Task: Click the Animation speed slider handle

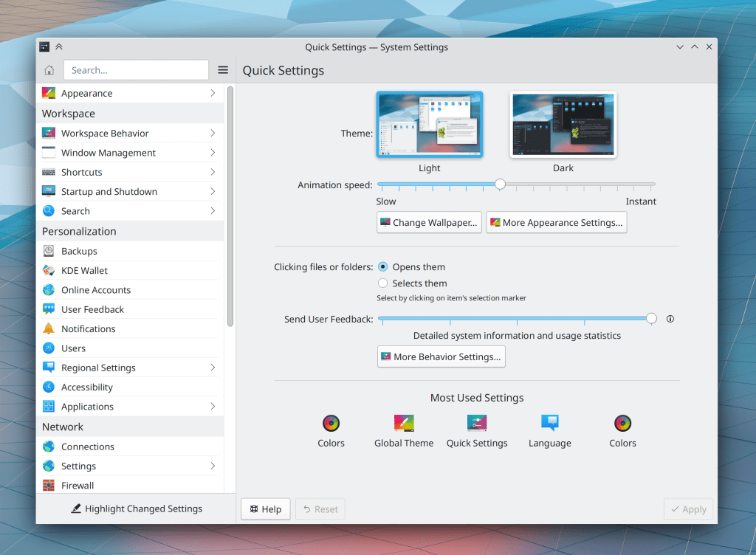Action: 500,184
